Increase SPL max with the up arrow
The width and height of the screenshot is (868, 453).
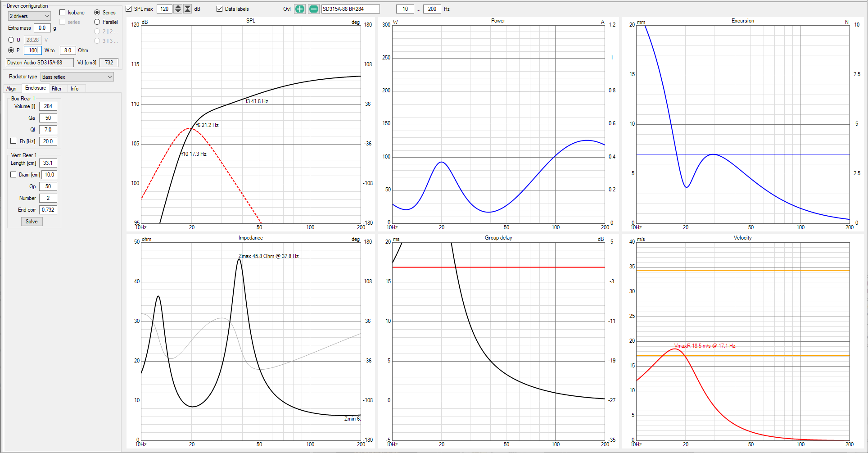coord(178,7)
